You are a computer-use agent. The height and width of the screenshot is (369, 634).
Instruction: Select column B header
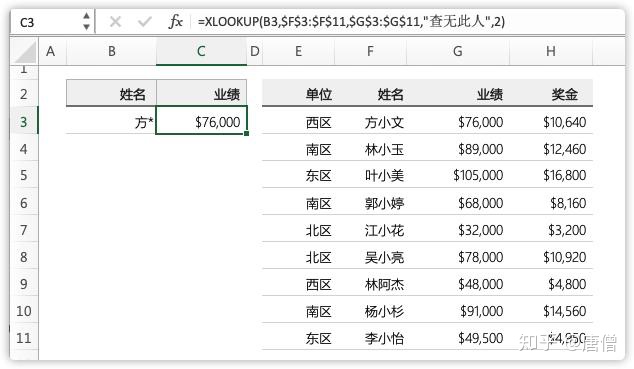pyautogui.click(x=112, y=51)
